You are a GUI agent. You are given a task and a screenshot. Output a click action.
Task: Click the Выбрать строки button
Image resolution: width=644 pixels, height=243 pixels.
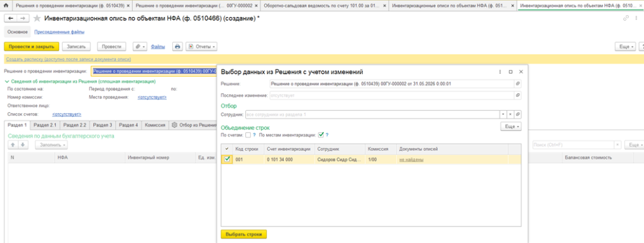click(x=244, y=234)
